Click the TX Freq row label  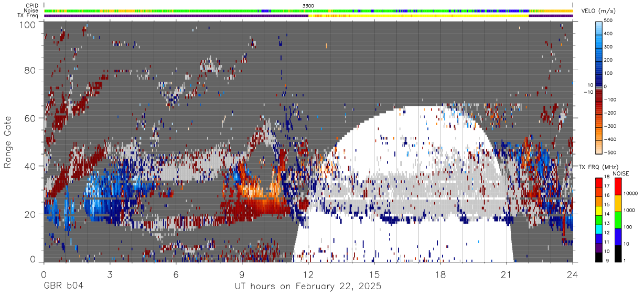(28, 16)
